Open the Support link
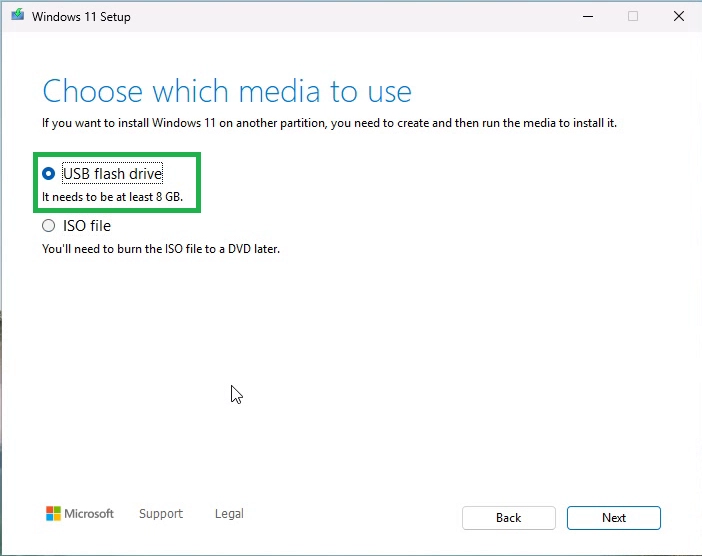This screenshot has width=702, height=556. point(161,513)
